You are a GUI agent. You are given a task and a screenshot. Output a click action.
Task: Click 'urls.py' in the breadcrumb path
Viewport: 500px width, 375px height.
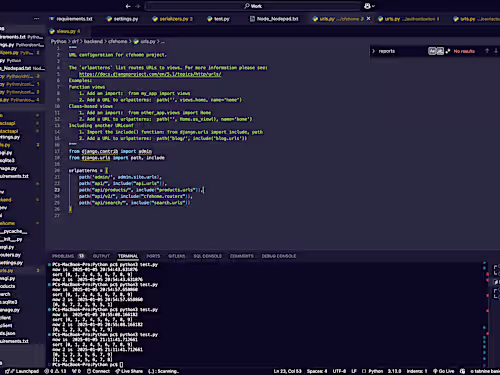point(148,42)
